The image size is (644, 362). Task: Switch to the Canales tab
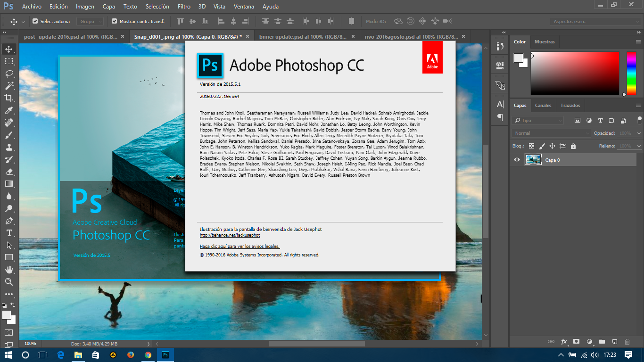pos(543,106)
